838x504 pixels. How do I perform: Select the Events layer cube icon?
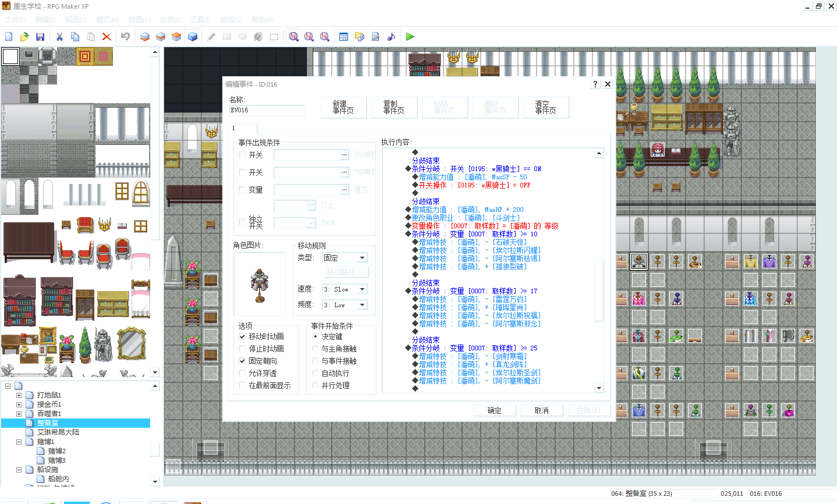193,37
